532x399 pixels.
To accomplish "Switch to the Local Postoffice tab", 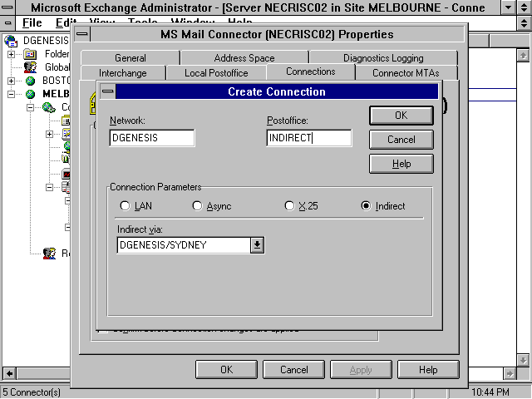I will point(216,73).
